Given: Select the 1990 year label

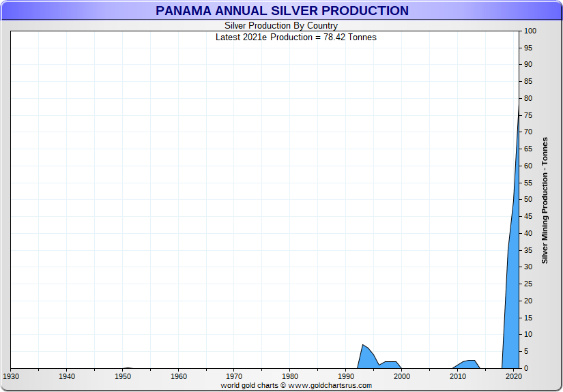Looking at the screenshot, I should pyautogui.click(x=346, y=376).
